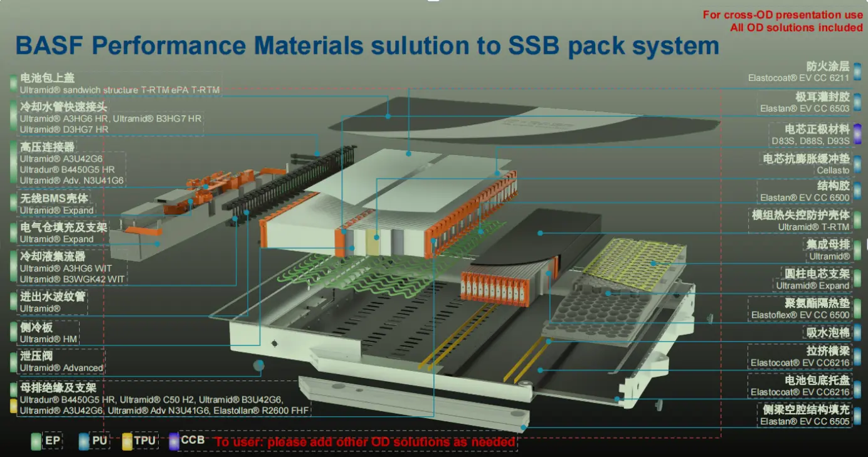This screenshot has height=457, width=868.
Task: Click the purple CCB legend swatch
Action: click(174, 441)
